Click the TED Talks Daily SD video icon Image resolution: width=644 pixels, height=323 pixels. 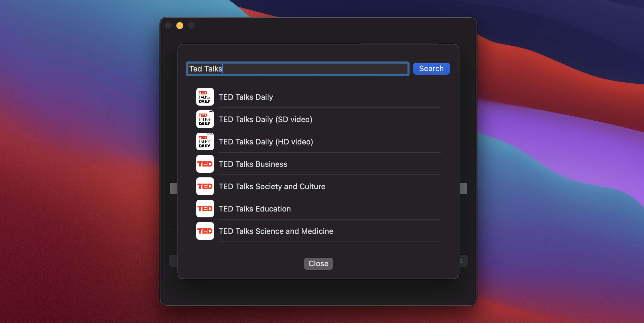(205, 119)
